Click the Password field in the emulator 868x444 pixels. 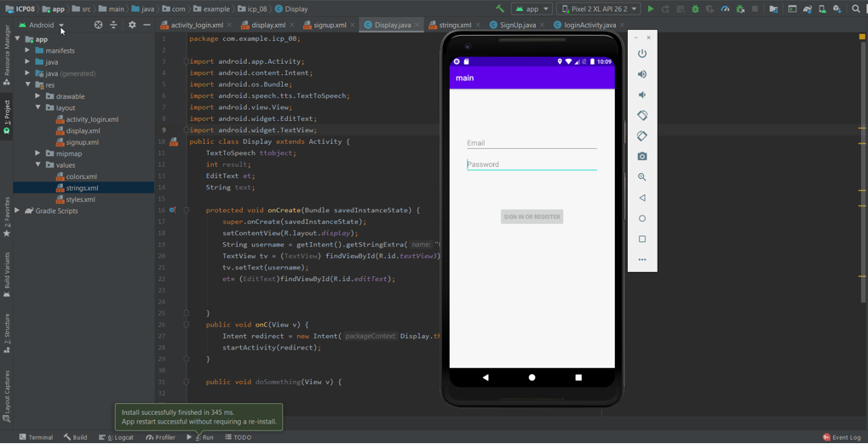532,164
